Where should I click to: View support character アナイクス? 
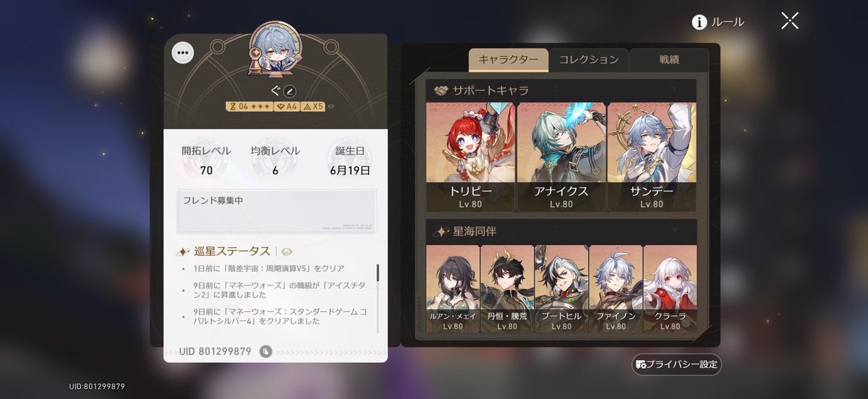(x=561, y=157)
